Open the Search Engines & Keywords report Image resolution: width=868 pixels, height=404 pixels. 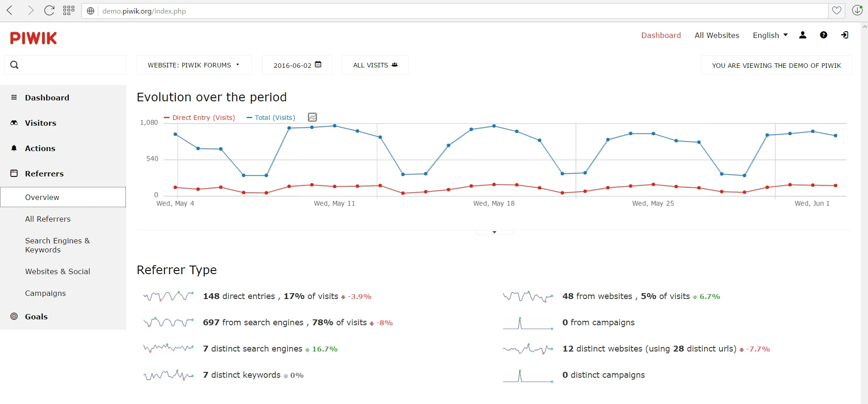[x=58, y=245]
